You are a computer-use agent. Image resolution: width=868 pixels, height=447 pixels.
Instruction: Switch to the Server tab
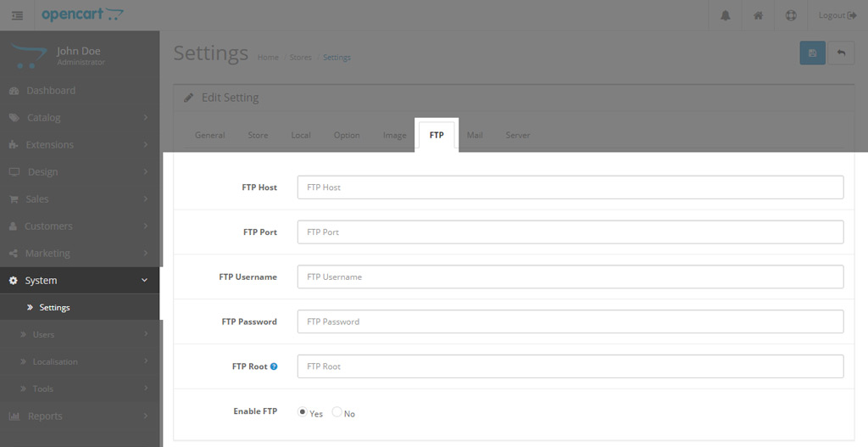pos(518,135)
